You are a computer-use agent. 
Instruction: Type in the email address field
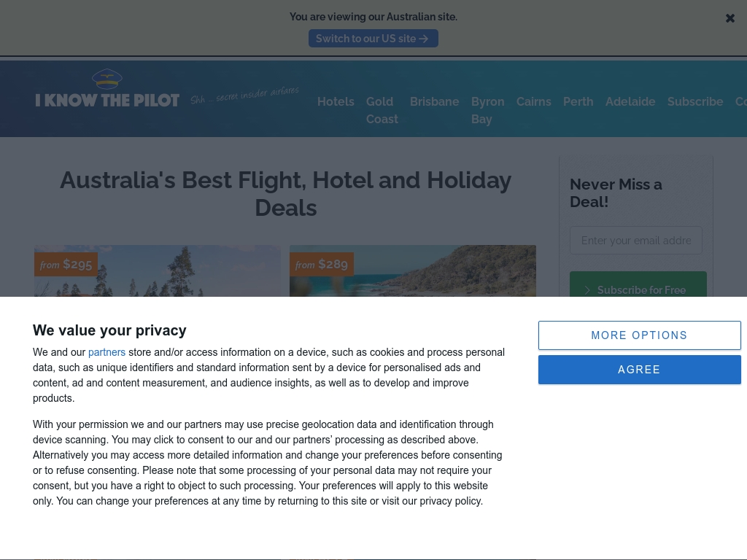635,241
